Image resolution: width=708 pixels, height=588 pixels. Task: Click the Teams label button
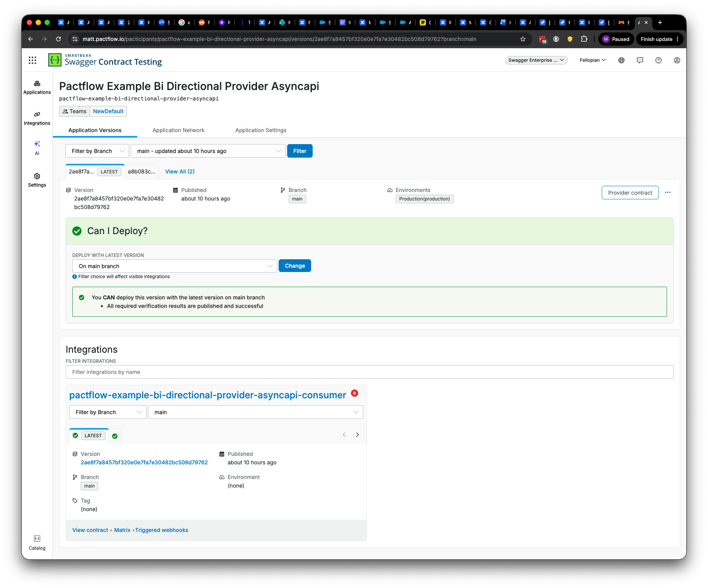pyautogui.click(x=75, y=111)
